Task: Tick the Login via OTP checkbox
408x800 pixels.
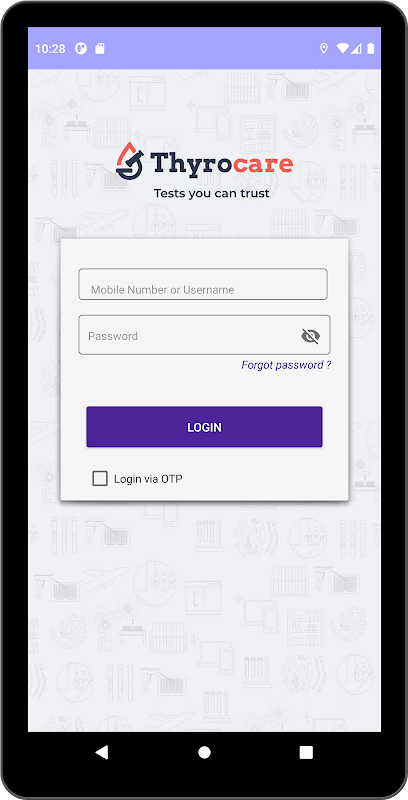Action: coord(100,479)
